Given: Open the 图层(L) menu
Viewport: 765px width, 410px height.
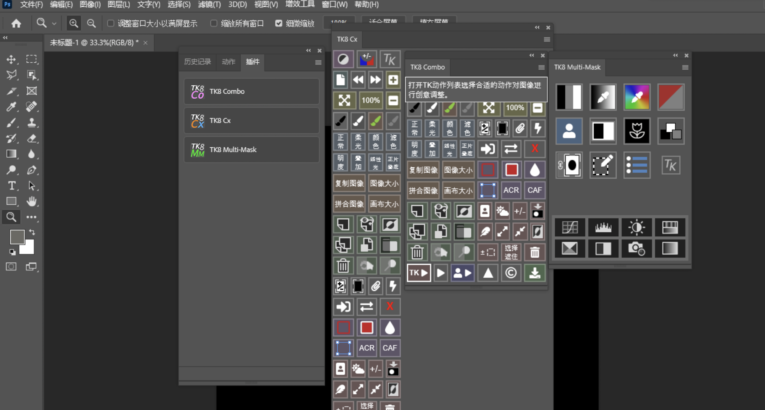Looking at the screenshot, I should pyautogui.click(x=119, y=4).
